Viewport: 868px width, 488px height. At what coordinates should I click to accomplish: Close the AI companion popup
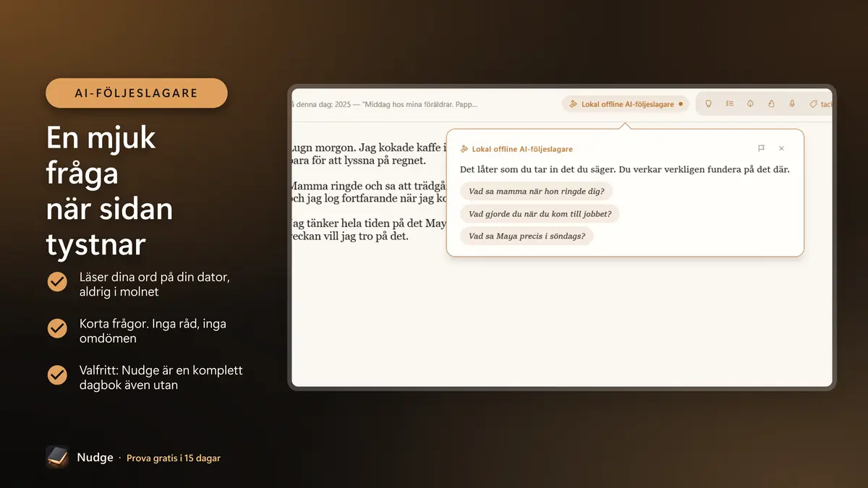[781, 148]
